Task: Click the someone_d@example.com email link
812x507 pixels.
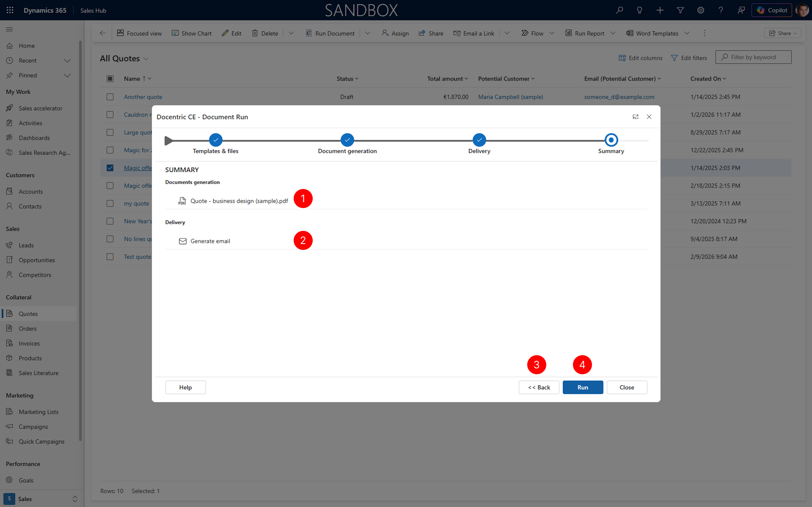Action: point(619,97)
